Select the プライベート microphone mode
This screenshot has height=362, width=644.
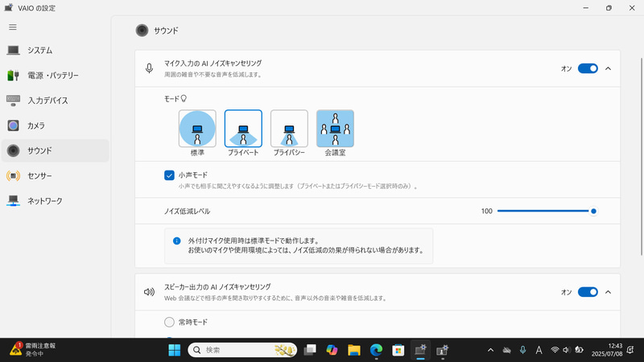(243, 129)
